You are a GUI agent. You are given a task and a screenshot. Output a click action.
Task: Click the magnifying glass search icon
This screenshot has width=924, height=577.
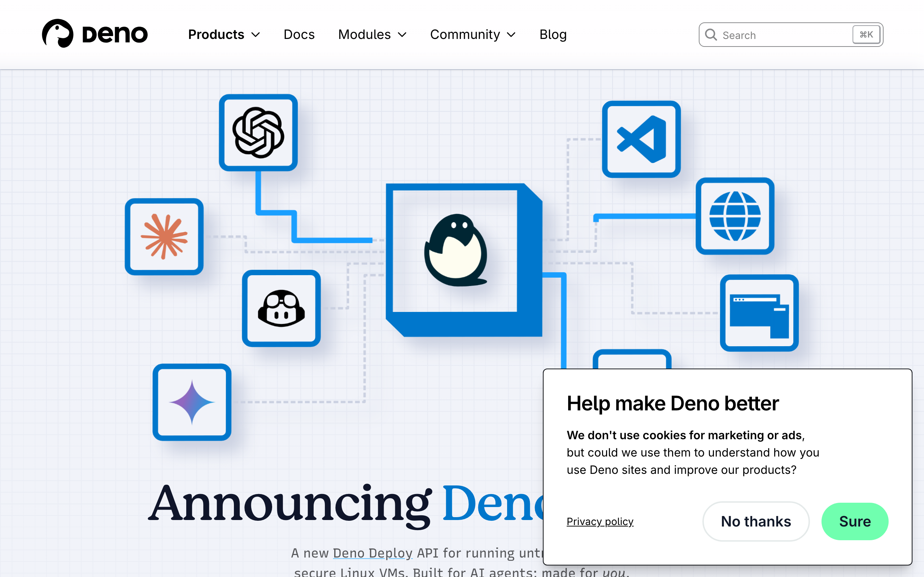(x=711, y=35)
